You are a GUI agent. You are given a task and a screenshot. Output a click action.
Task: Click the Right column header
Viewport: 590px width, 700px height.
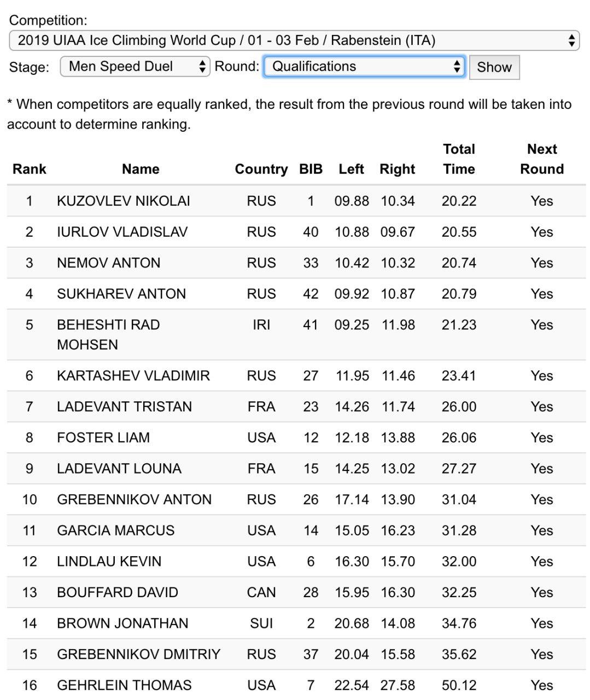pyautogui.click(x=398, y=169)
